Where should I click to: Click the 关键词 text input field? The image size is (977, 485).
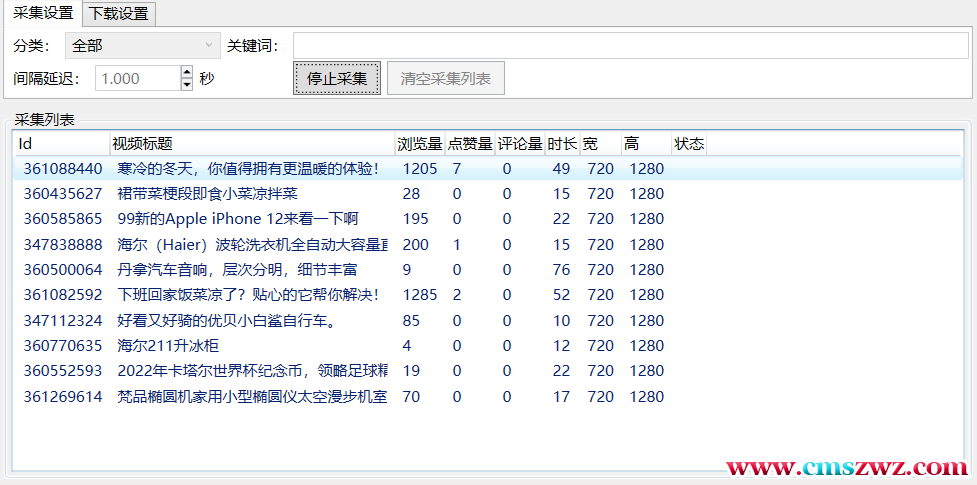click(630, 46)
